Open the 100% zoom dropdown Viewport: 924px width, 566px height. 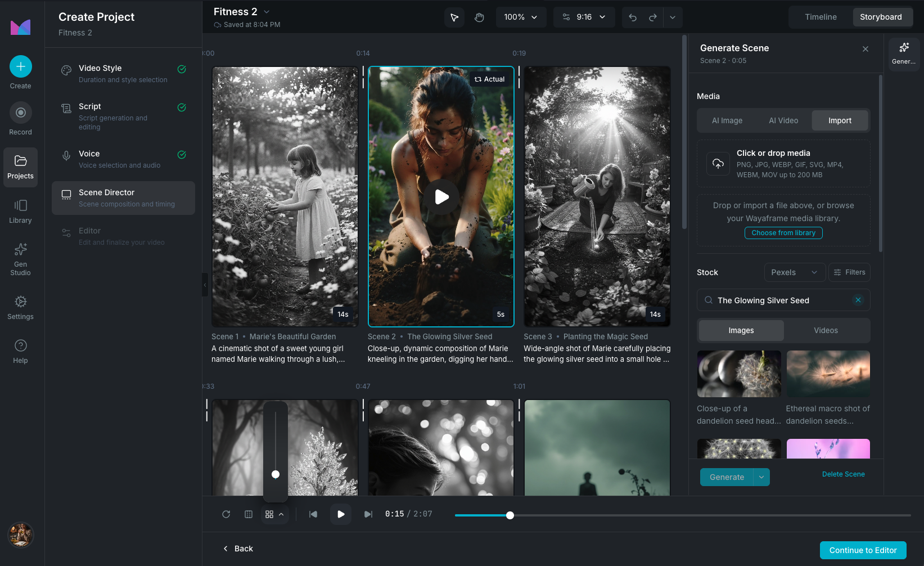pyautogui.click(x=520, y=17)
